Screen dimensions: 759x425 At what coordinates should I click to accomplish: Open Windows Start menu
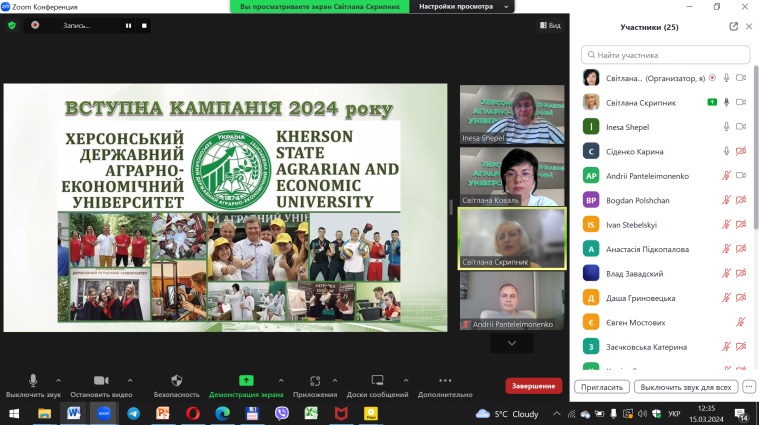click(x=14, y=413)
